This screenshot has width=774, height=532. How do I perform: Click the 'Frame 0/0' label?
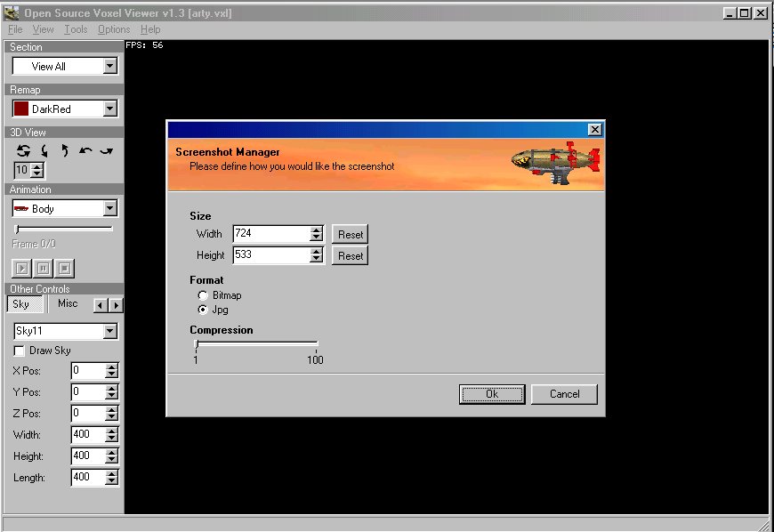(34, 244)
